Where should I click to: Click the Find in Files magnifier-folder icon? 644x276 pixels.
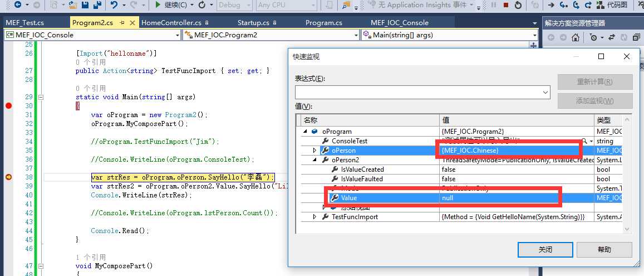coord(346,5)
